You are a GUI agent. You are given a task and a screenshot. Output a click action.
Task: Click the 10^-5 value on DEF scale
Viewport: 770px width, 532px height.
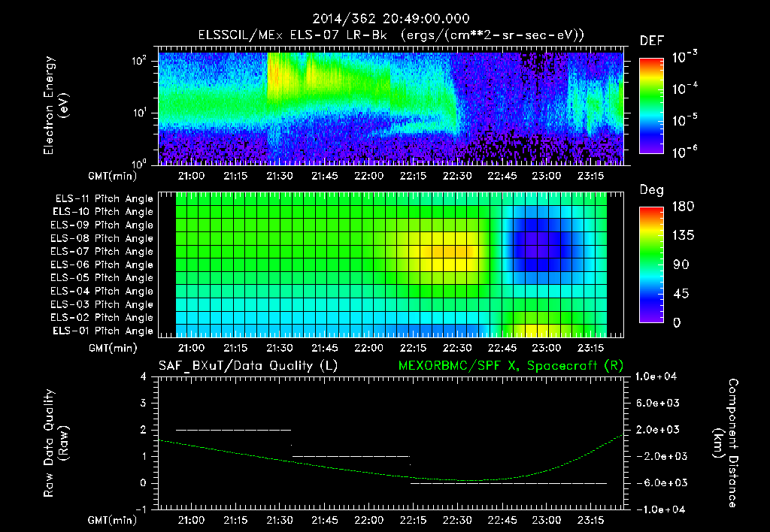tap(684, 119)
